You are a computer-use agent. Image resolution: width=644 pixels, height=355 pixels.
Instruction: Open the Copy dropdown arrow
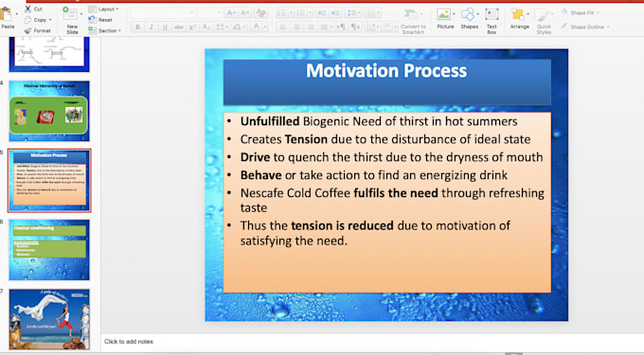tap(50, 20)
